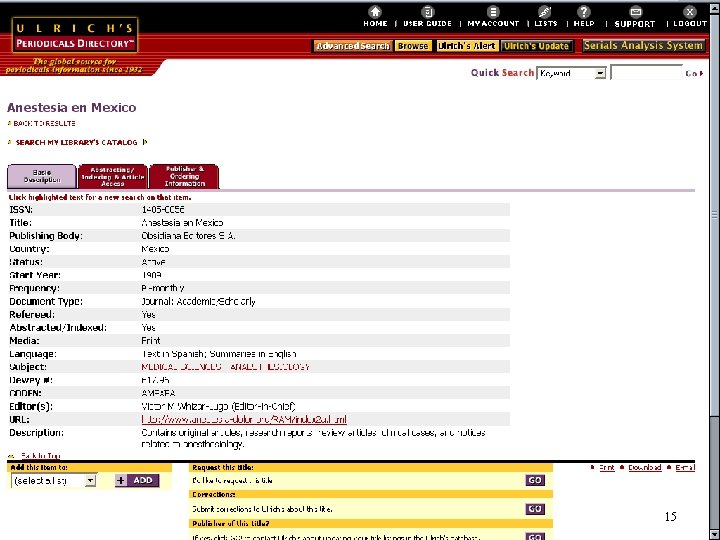
Task: Click the Print link
Action: pos(607,467)
